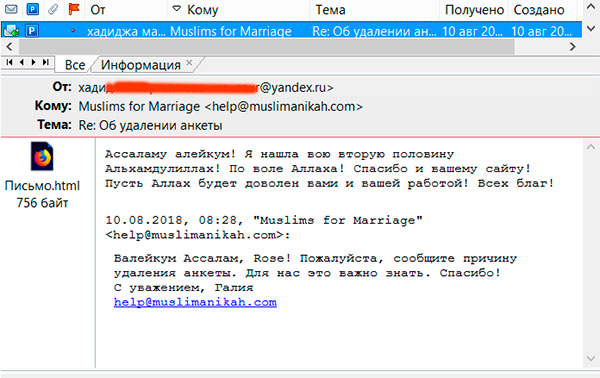Sort by attachment paperclip column icon

[x=53, y=8]
